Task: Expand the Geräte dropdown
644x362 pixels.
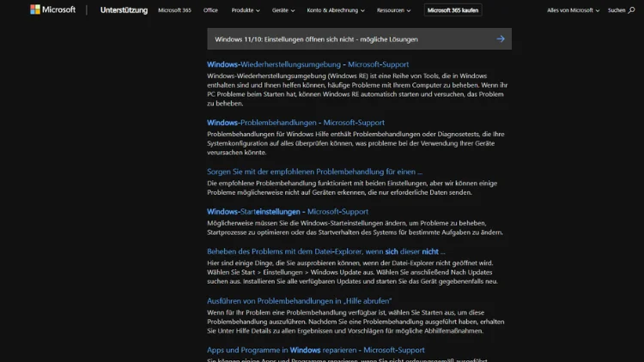Action: (x=283, y=10)
